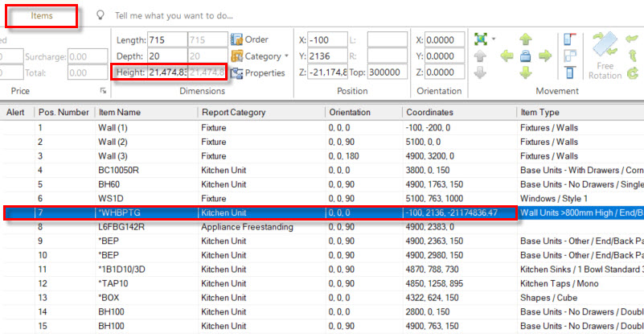Move item up with green up arrow
The height and width of the screenshot is (334, 644).
(x=526, y=39)
